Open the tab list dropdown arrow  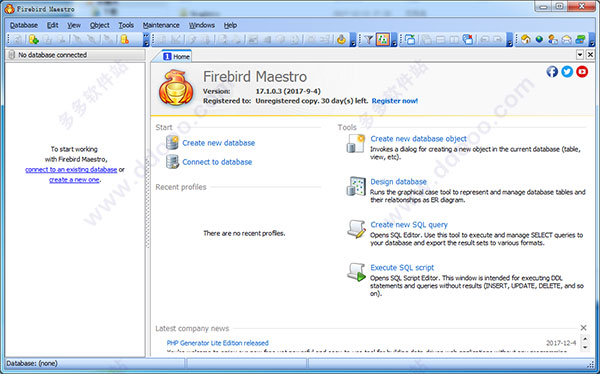pos(580,55)
